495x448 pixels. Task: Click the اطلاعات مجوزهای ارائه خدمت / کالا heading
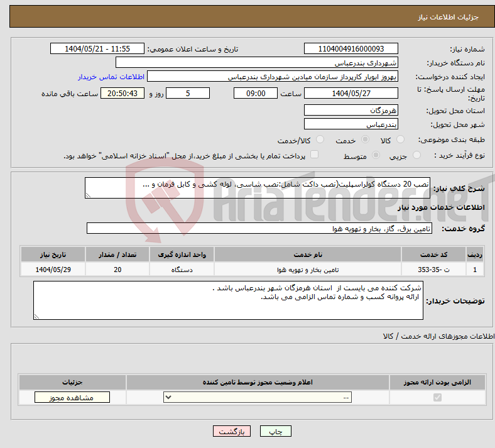(x=438, y=336)
